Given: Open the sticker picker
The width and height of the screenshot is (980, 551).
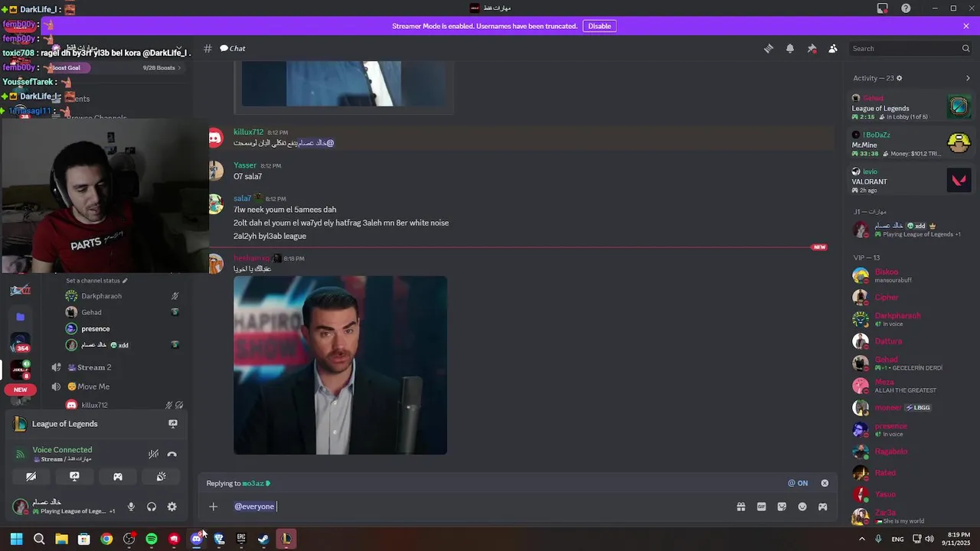Looking at the screenshot, I should point(782,507).
